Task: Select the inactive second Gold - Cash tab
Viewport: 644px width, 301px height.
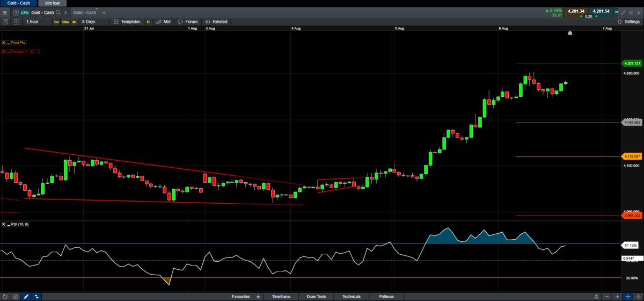Action: (x=85, y=12)
